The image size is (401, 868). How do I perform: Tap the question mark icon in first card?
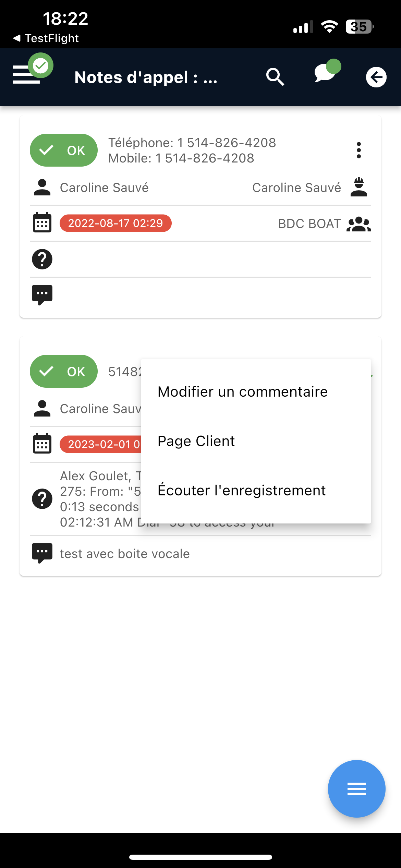point(42,259)
